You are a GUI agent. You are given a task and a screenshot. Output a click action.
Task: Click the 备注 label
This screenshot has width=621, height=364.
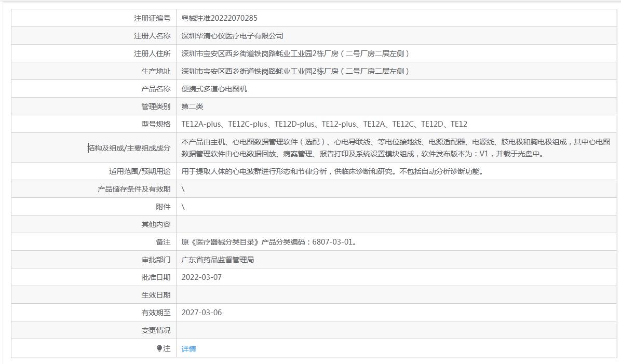[163, 242]
